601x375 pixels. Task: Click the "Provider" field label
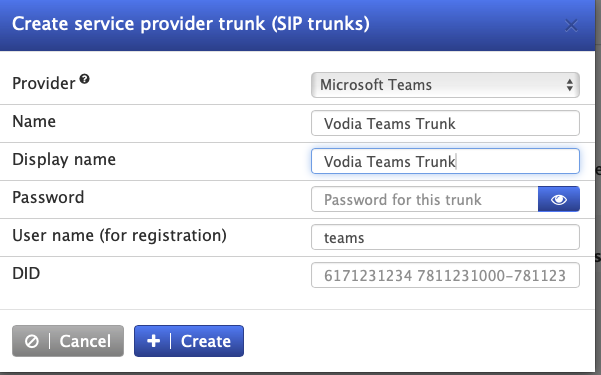point(44,83)
